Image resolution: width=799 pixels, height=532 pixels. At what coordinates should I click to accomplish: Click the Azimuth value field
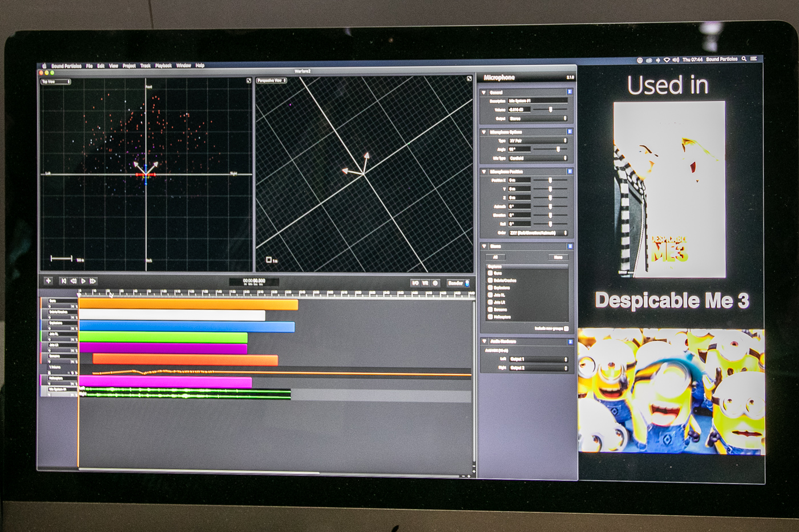[519, 206]
